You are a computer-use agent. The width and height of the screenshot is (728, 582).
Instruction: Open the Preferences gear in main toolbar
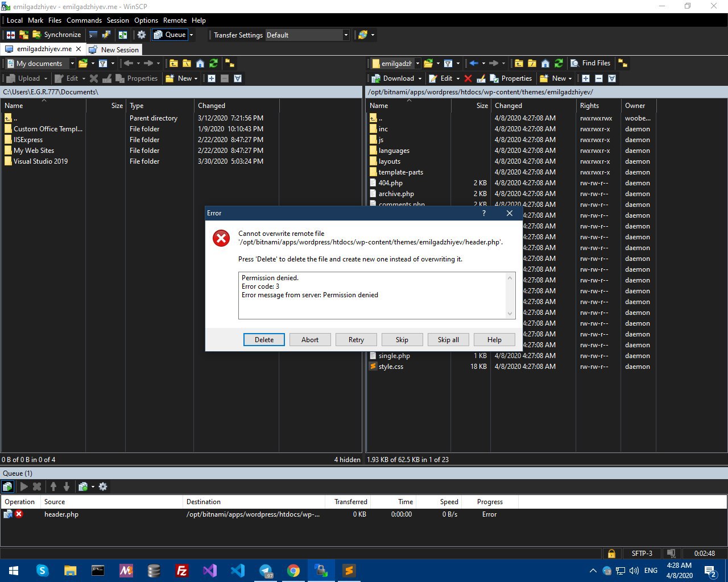coord(142,35)
